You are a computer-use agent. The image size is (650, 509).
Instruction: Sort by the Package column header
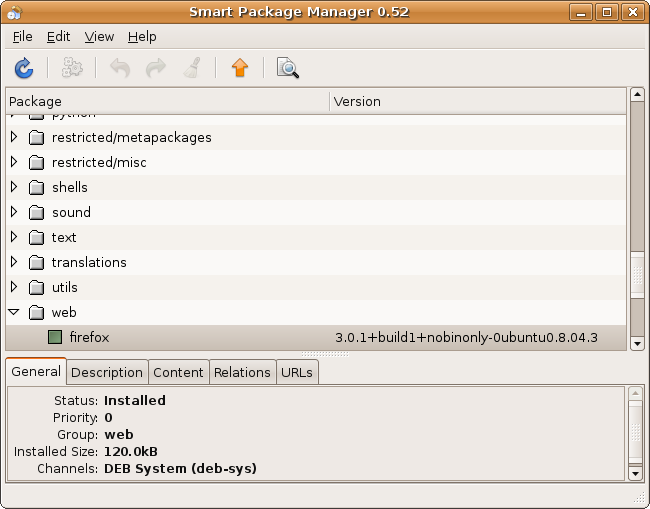(x=168, y=102)
